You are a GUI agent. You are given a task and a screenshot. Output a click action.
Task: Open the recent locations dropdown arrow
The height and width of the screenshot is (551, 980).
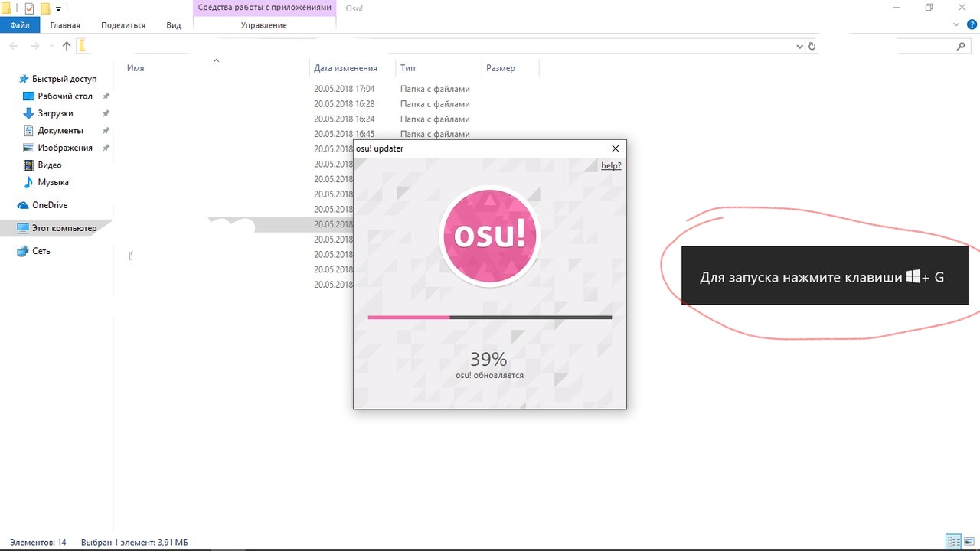[x=51, y=47]
